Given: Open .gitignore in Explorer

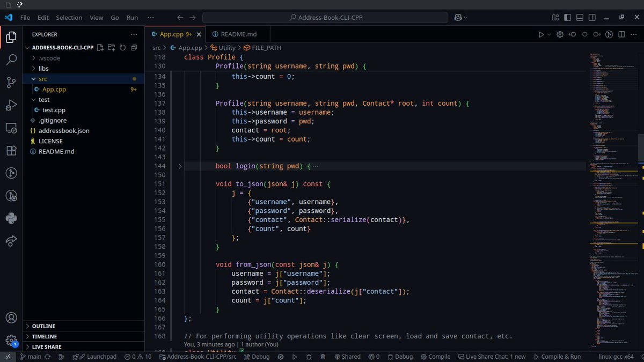Looking at the screenshot, I should pyautogui.click(x=52, y=120).
